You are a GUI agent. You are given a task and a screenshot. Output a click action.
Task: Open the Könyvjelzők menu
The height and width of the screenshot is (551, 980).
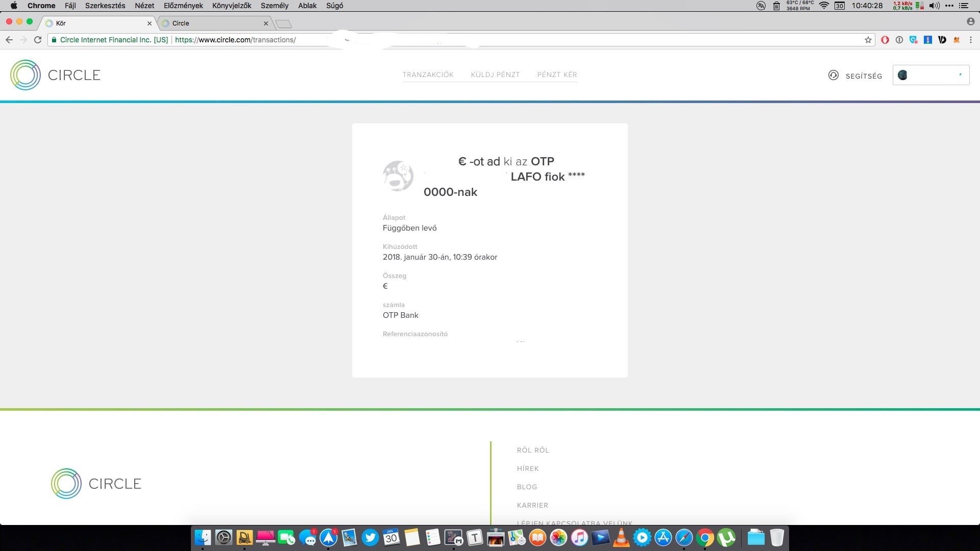pos(232,6)
